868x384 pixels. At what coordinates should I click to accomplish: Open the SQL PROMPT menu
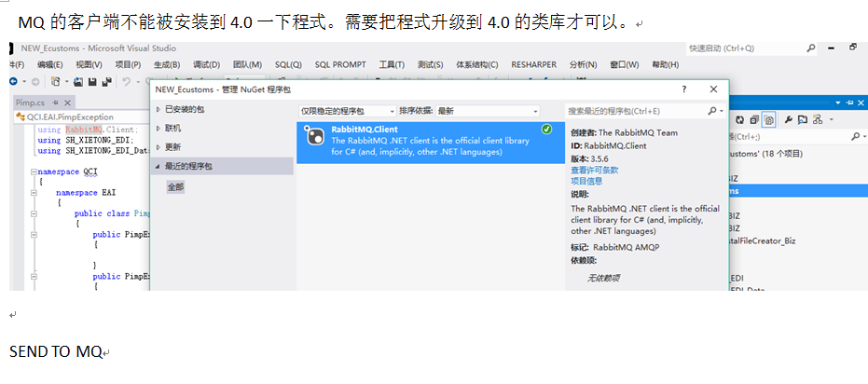click(340, 64)
